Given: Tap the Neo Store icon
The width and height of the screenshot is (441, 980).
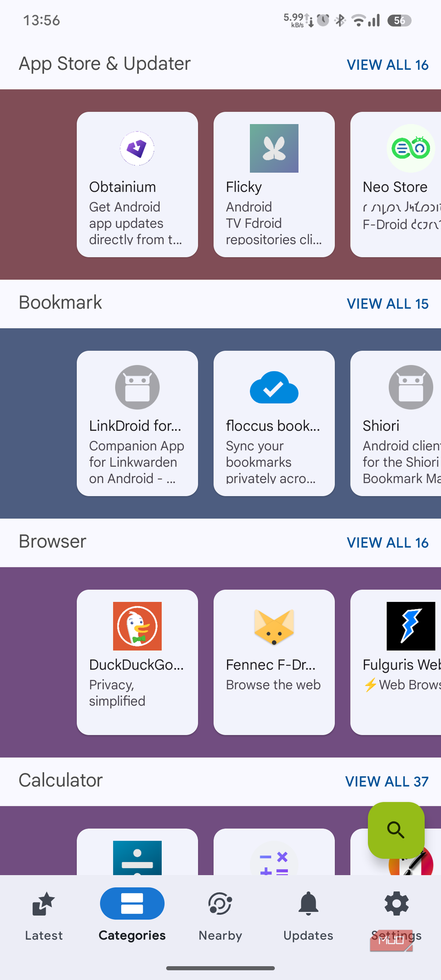Looking at the screenshot, I should (410, 148).
